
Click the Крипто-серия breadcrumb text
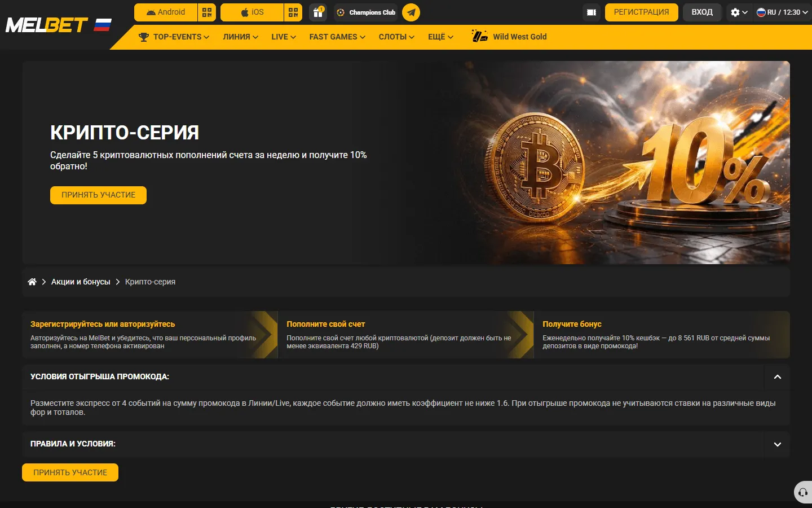(150, 282)
